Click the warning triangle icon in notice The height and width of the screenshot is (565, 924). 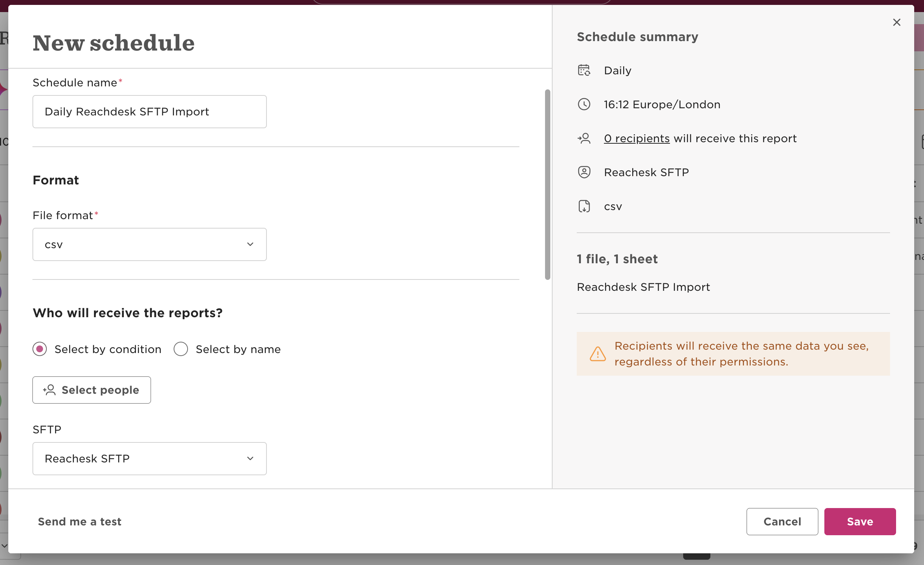tap(598, 354)
